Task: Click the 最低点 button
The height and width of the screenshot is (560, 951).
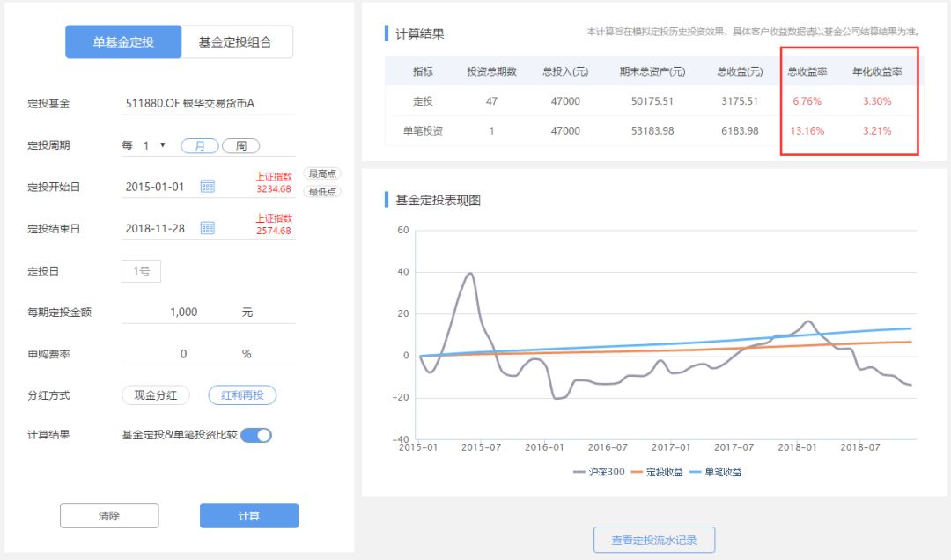Action: point(322,192)
